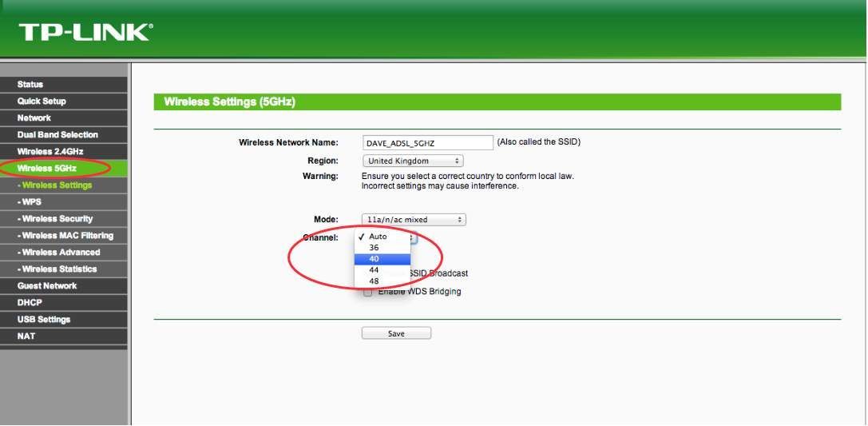Open the NAT section
This screenshot has width=868, height=426.
(64, 336)
